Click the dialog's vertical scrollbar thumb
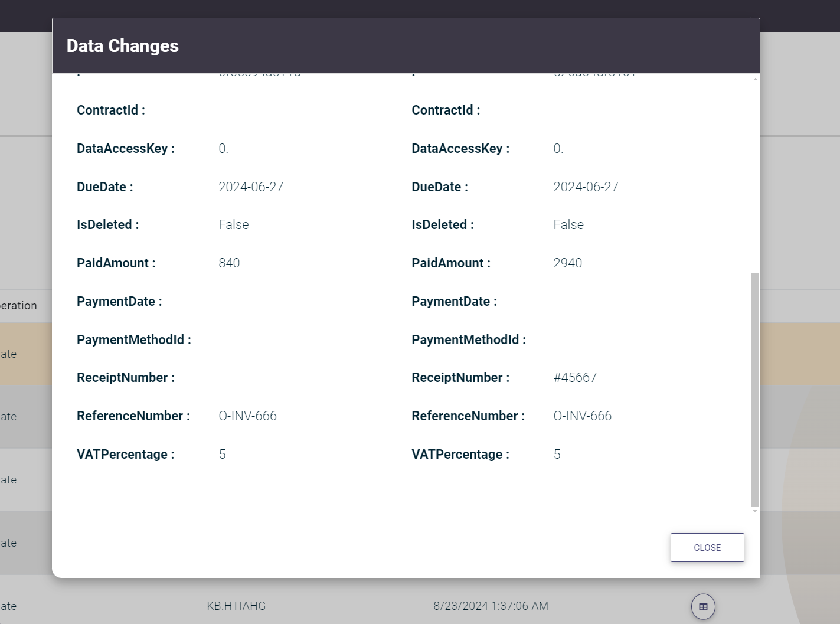 pos(755,390)
